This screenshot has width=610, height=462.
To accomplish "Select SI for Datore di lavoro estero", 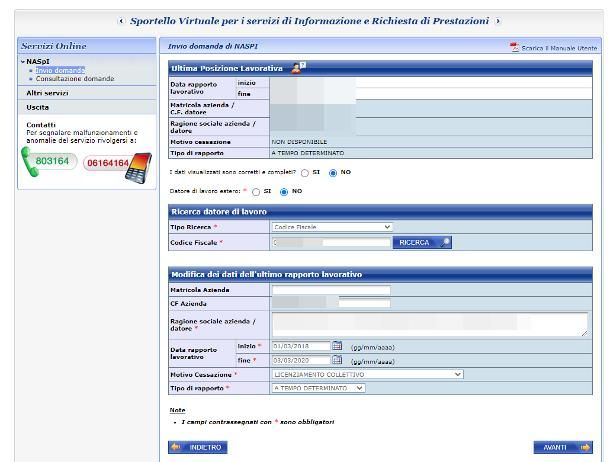I will (256, 192).
